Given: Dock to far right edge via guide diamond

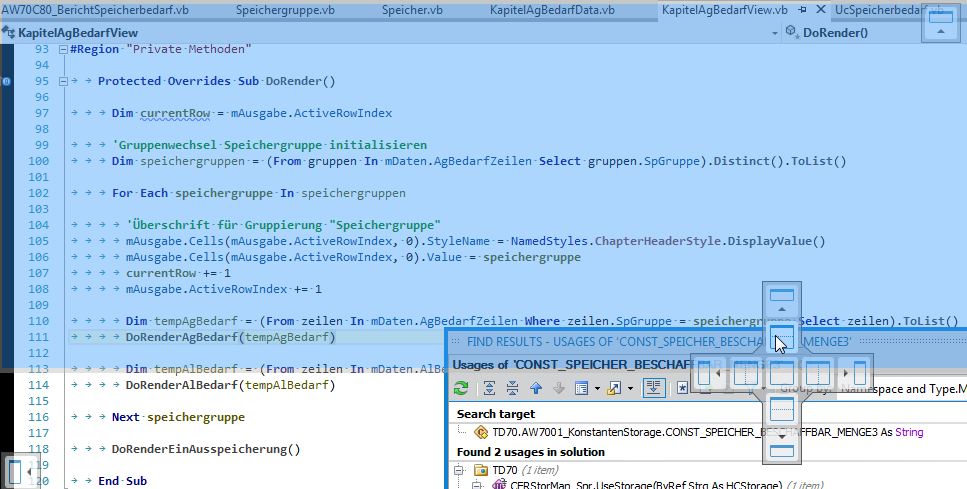Looking at the screenshot, I should point(855,373).
